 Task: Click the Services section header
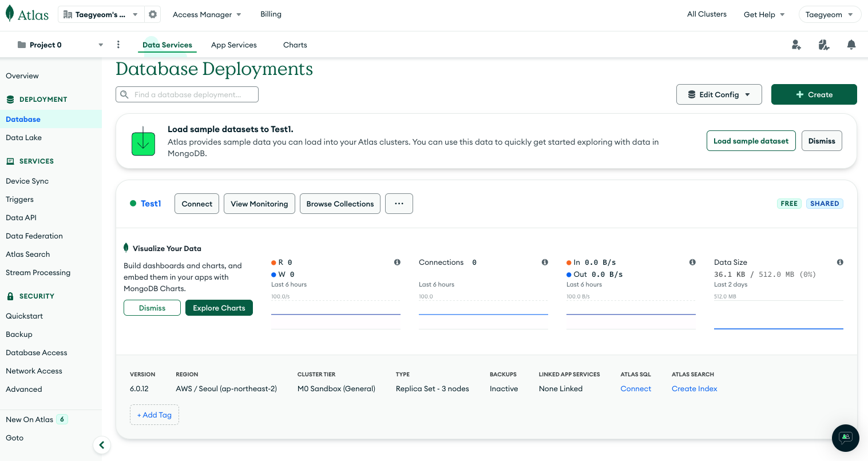(x=30, y=161)
